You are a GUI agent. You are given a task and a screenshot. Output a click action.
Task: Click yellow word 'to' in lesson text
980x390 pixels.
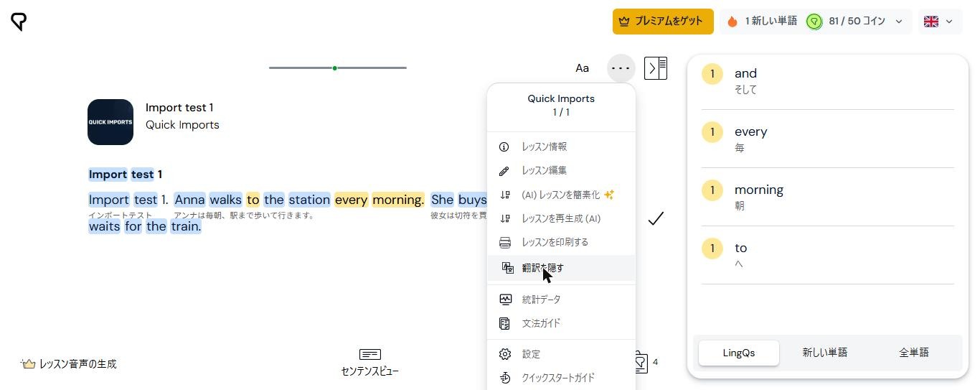[253, 200]
